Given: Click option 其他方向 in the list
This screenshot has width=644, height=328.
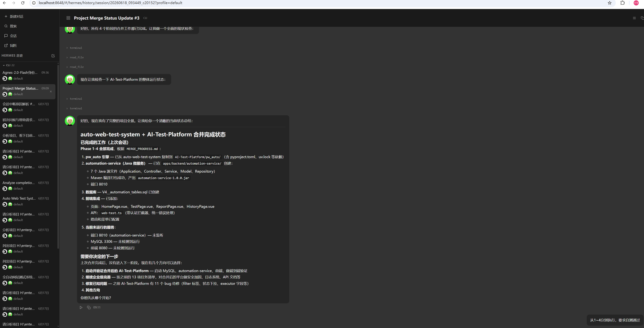Looking at the screenshot, I should coord(93,290).
